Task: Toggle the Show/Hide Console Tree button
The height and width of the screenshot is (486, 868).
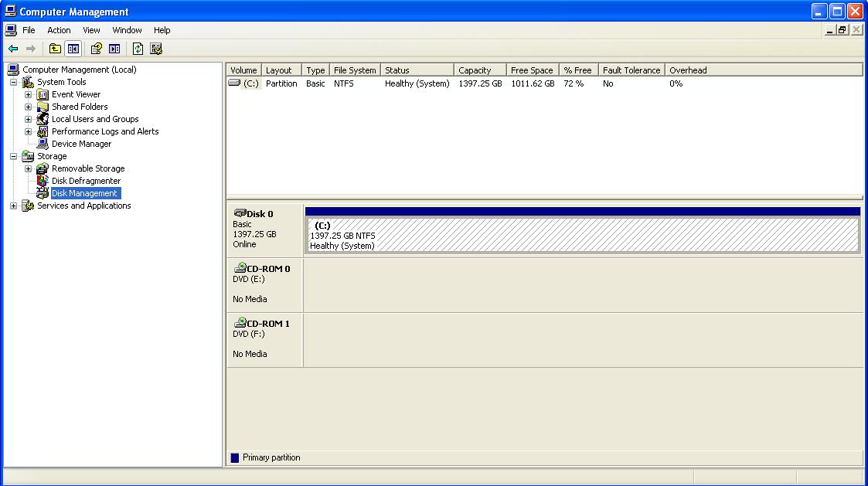Action: 73,49
